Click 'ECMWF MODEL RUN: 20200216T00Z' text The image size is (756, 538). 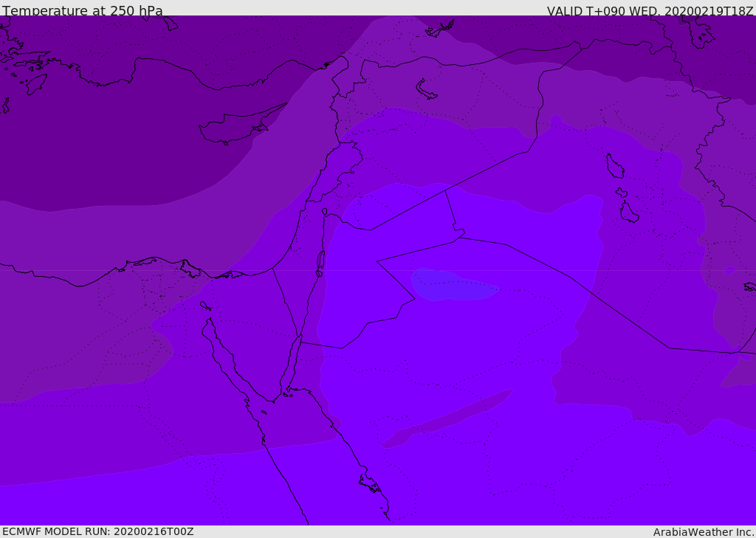pos(98,531)
